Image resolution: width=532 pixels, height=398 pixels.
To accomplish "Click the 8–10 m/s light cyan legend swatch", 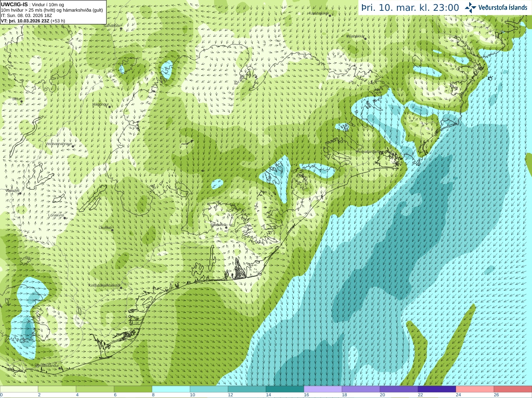I will point(171,389).
